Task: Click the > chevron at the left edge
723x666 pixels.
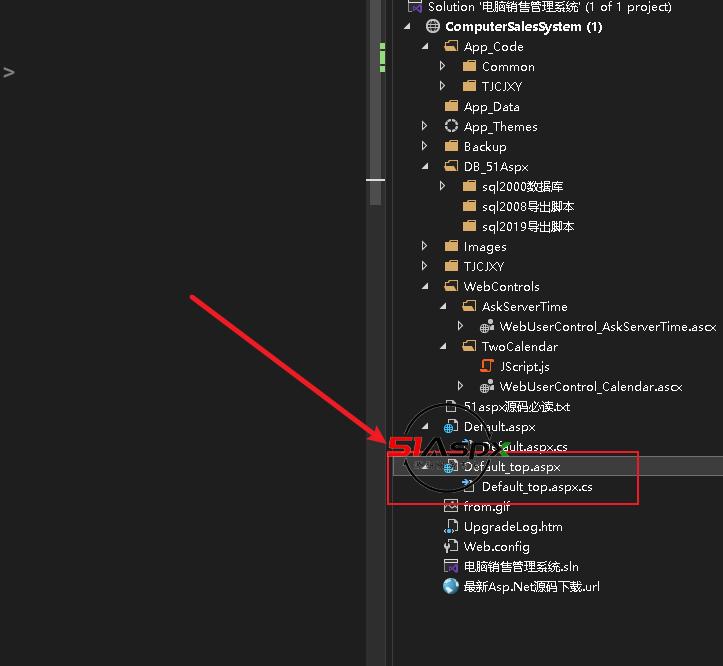Action: pyautogui.click(x=9, y=72)
